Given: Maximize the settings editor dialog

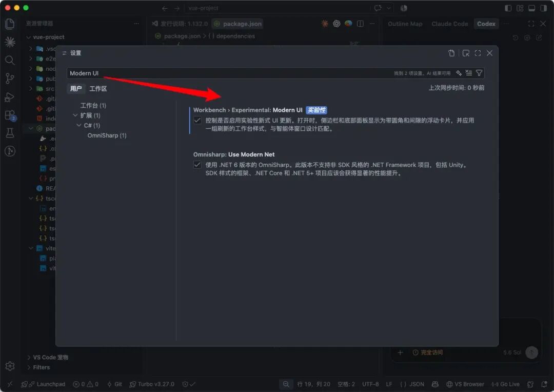Looking at the screenshot, I should coord(478,53).
